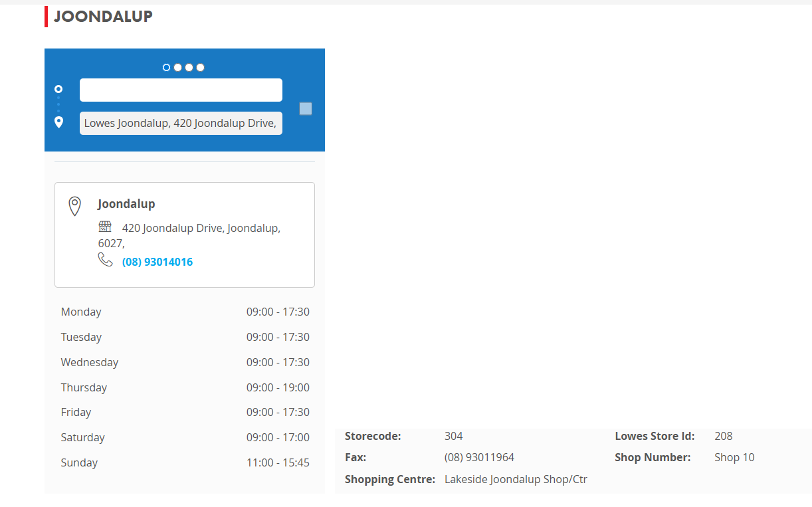The image size is (812, 507).
Task: Click the storecode value 304
Action: pyautogui.click(x=454, y=436)
